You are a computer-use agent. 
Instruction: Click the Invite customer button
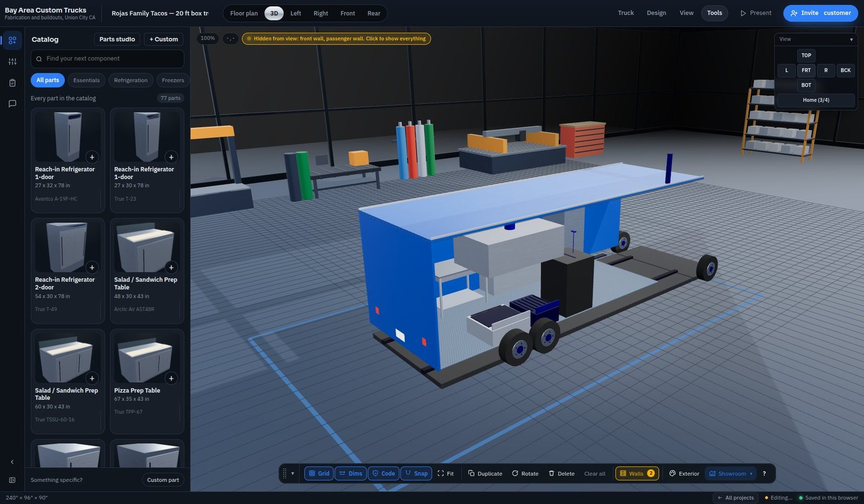pyautogui.click(x=820, y=13)
